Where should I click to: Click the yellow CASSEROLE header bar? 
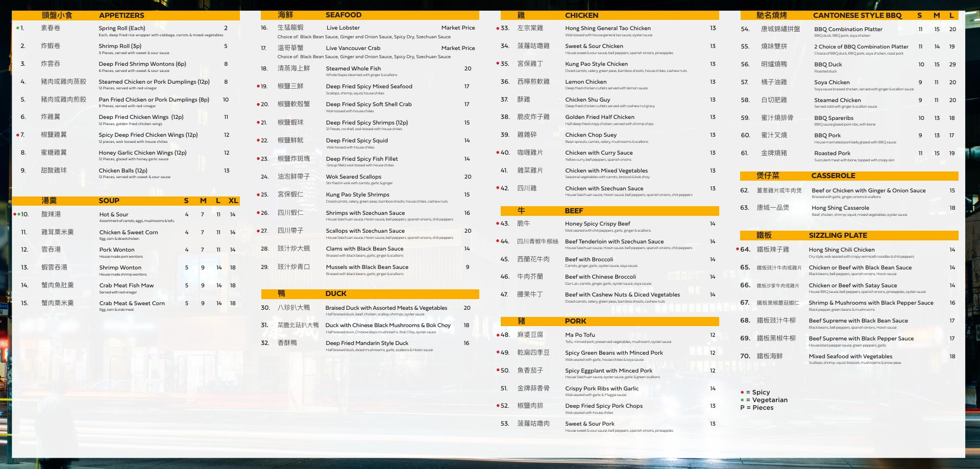pyautogui.click(x=849, y=176)
